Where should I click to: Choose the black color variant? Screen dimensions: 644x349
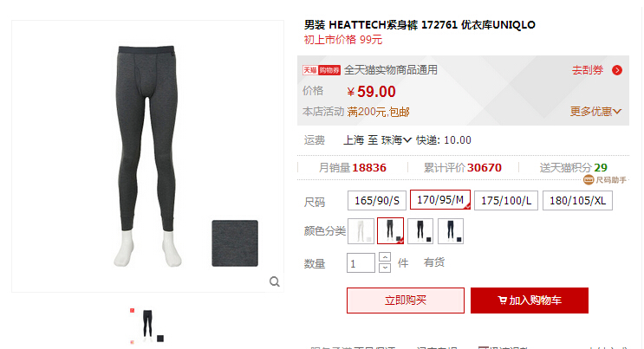click(420, 230)
